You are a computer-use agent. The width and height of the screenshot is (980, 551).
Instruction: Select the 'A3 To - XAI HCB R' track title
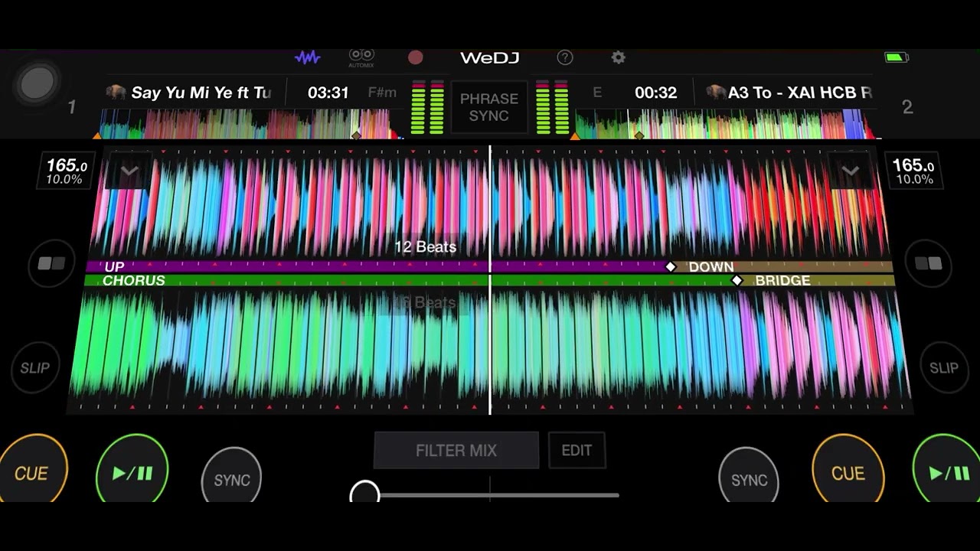tap(800, 93)
